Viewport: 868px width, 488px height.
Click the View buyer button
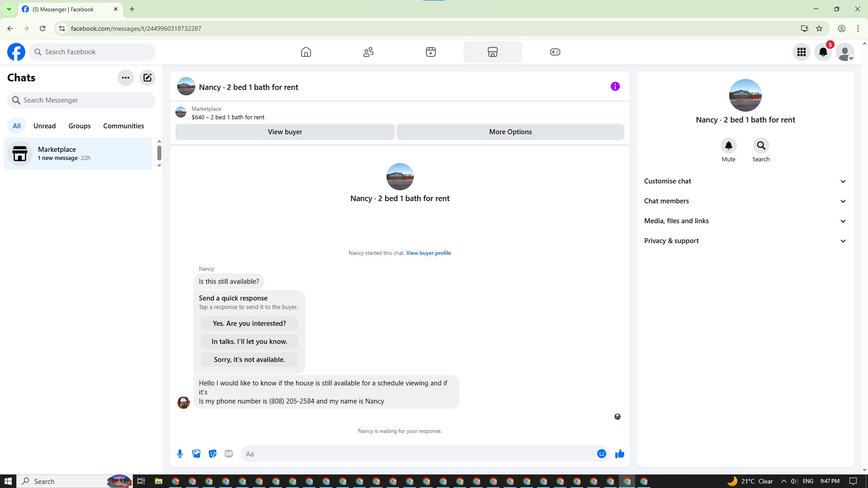tap(285, 132)
